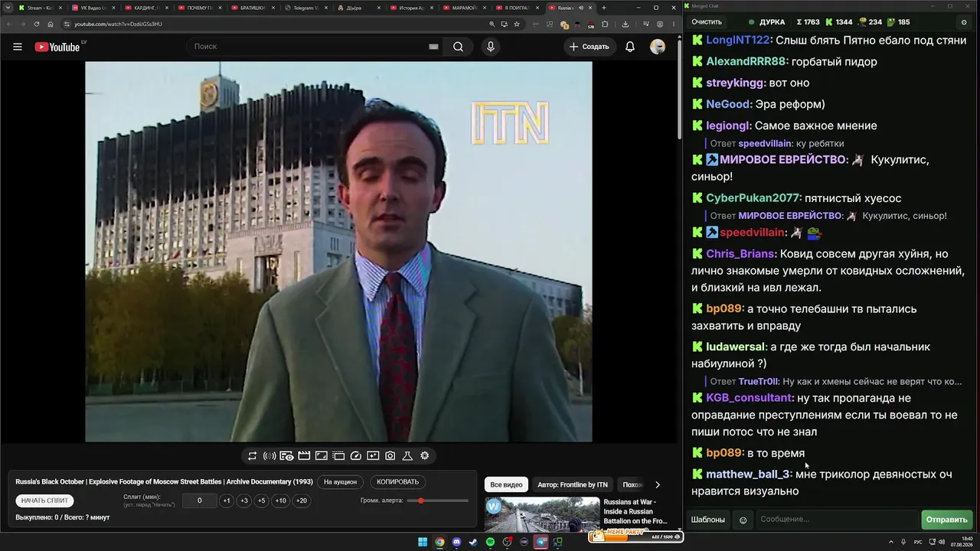The height and width of the screenshot is (551, 980).
Task: Open the Merged Chat settings gear
Action: point(964,22)
